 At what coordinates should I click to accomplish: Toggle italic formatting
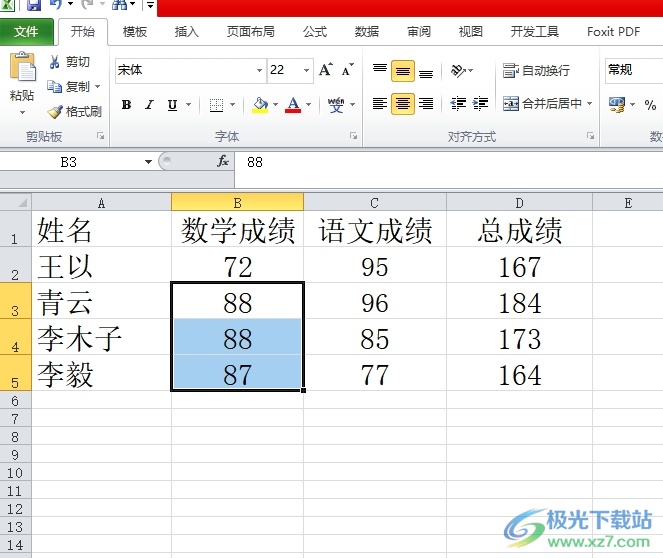[149, 105]
